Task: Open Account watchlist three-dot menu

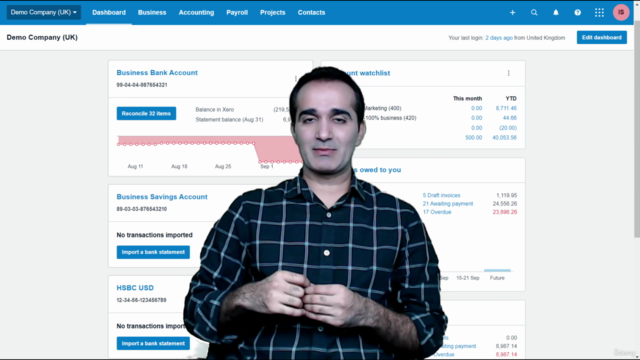Action: 509,73
